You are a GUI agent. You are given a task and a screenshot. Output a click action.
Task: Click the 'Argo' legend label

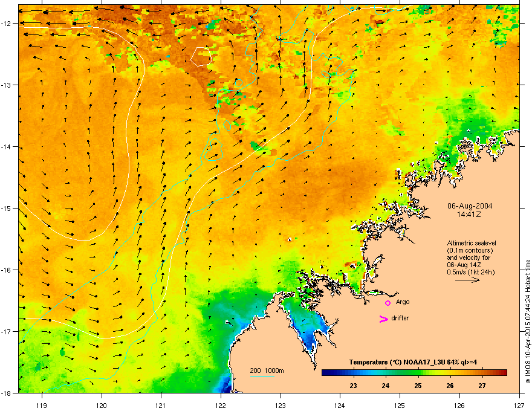tap(403, 302)
